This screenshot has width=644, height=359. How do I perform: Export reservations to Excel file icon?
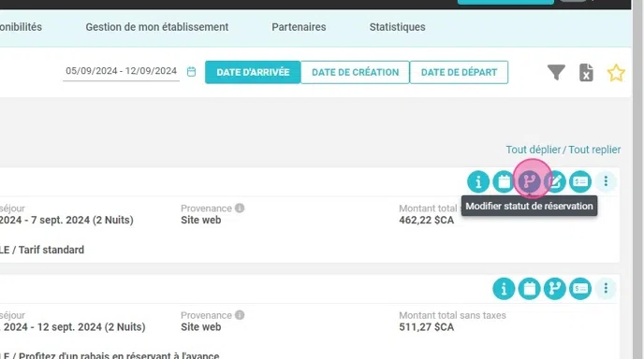point(586,73)
